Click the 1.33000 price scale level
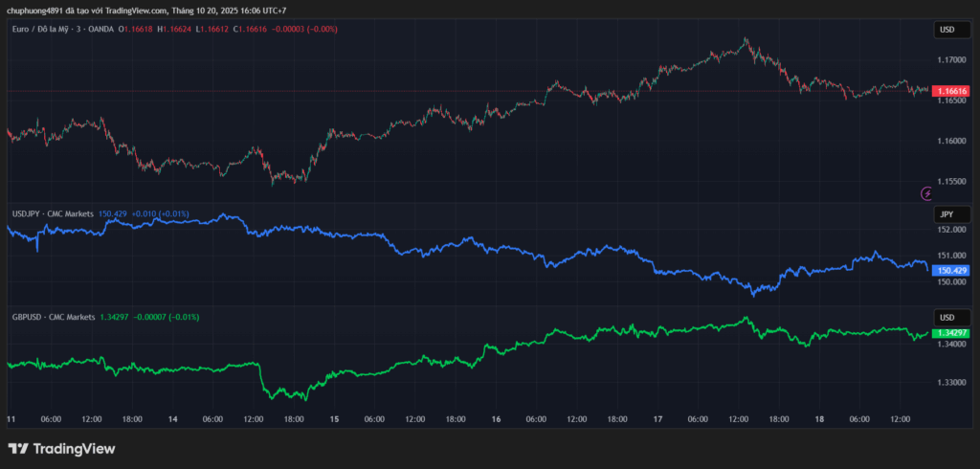 951,382
